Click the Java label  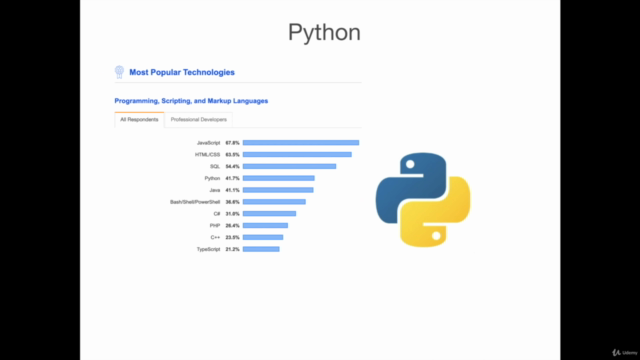point(215,190)
